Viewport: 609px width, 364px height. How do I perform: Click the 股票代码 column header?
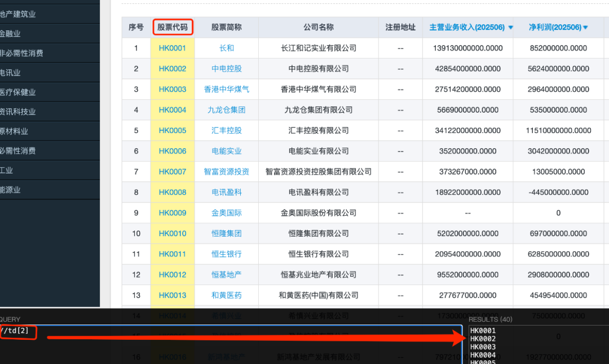point(173,27)
